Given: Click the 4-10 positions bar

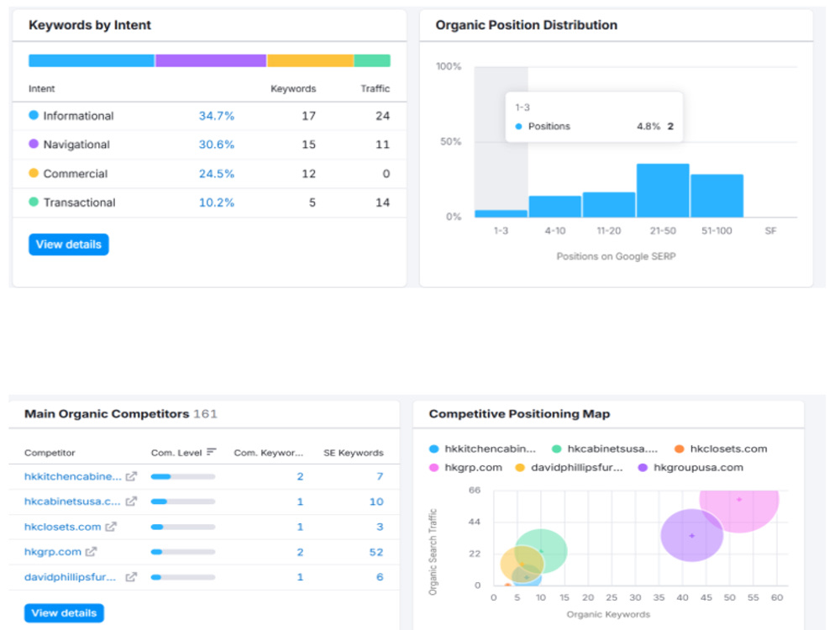Looking at the screenshot, I should [x=555, y=207].
